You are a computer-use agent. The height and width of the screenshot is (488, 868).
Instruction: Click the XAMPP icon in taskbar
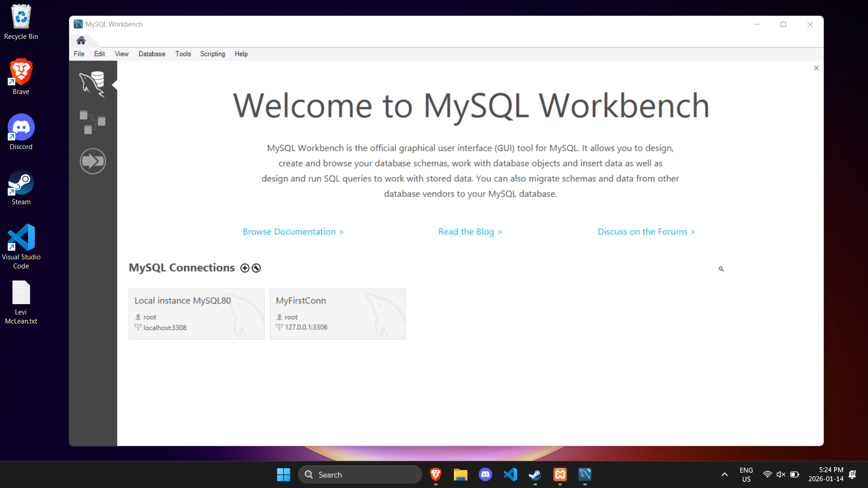click(x=560, y=474)
